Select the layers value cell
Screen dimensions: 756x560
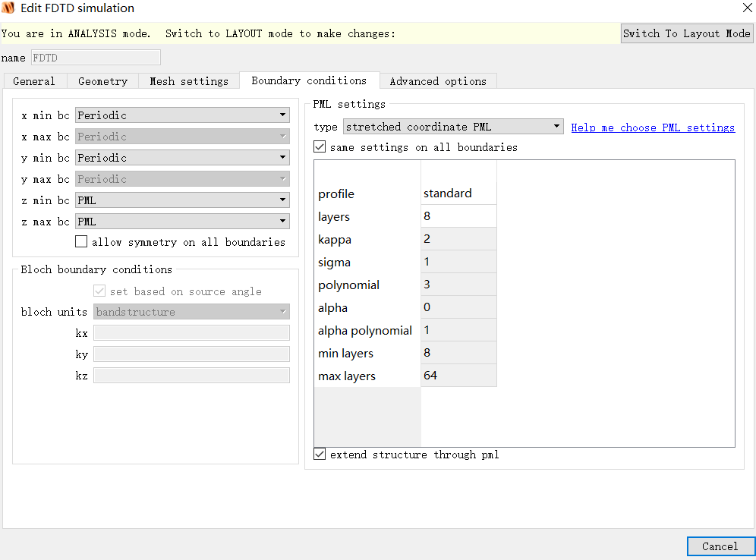458,216
